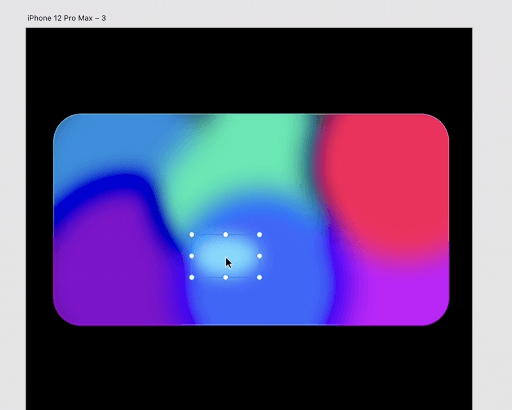Viewport: 512px width, 410px height.
Task: Click the bottom-center selection handle
Action: [226, 277]
